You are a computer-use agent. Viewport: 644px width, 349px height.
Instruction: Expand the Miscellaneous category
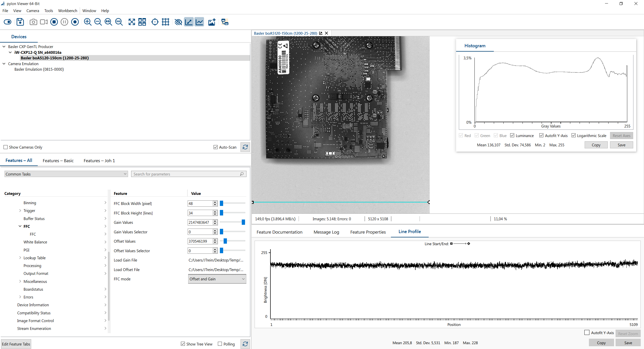tap(20, 281)
